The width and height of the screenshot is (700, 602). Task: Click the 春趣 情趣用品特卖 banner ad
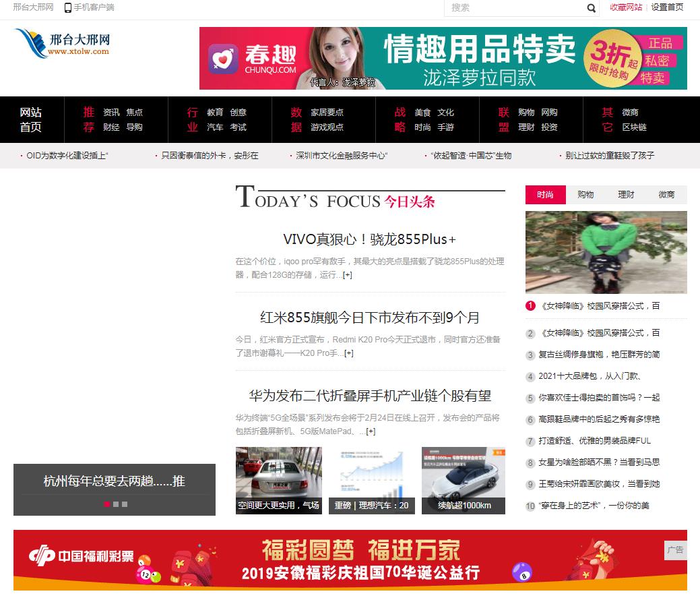click(443, 59)
